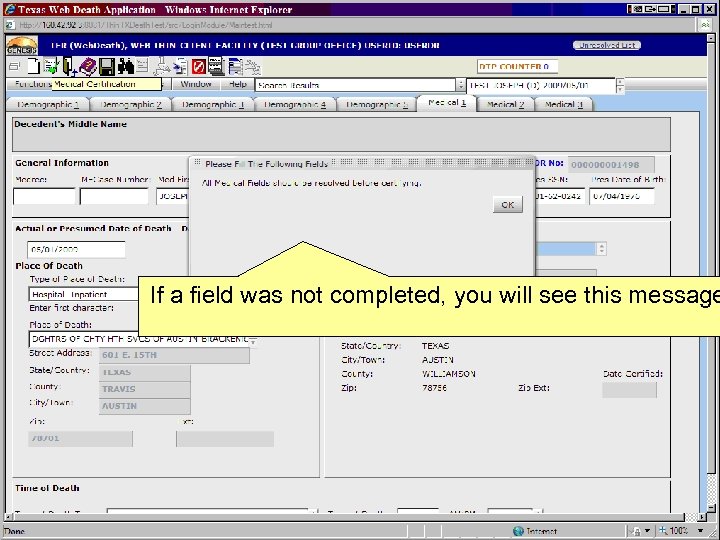Click the double chevron toolbar overflow icon
Screen dimensions: 720x540
(x=705, y=25)
